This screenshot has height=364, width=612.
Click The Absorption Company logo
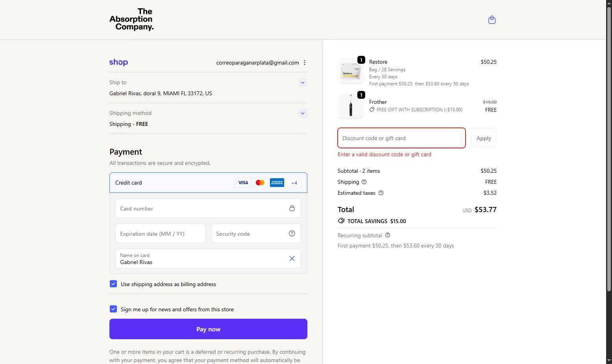[x=131, y=19]
